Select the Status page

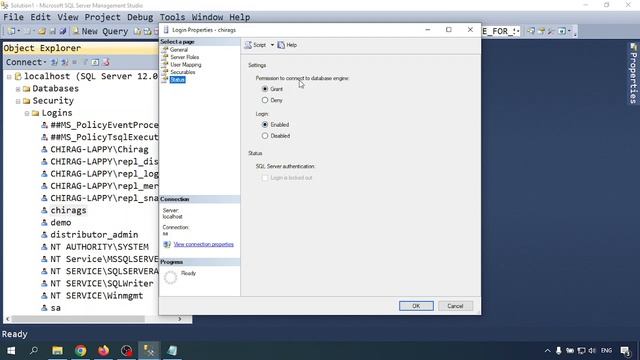point(178,80)
